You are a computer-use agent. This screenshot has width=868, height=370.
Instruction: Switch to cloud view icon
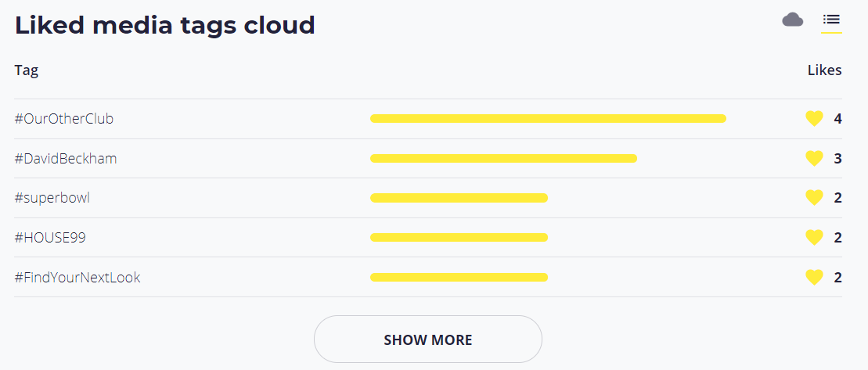(793, 20)
